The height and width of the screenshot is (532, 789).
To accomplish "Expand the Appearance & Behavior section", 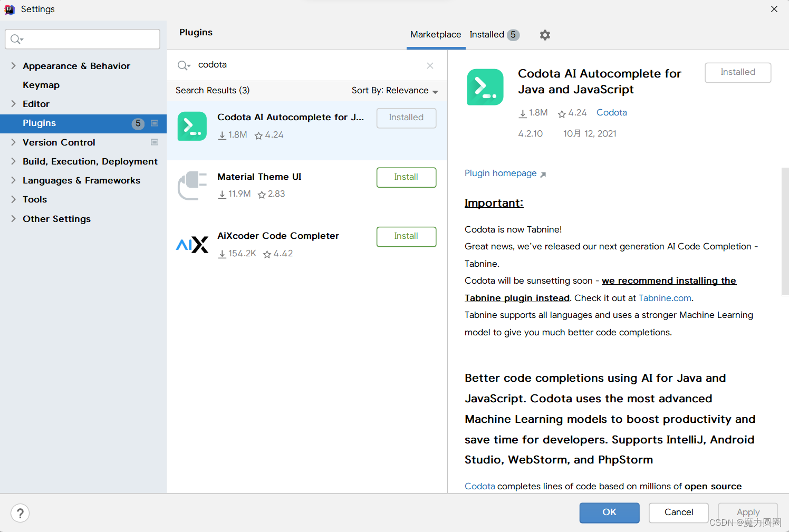I will [14, 66].
